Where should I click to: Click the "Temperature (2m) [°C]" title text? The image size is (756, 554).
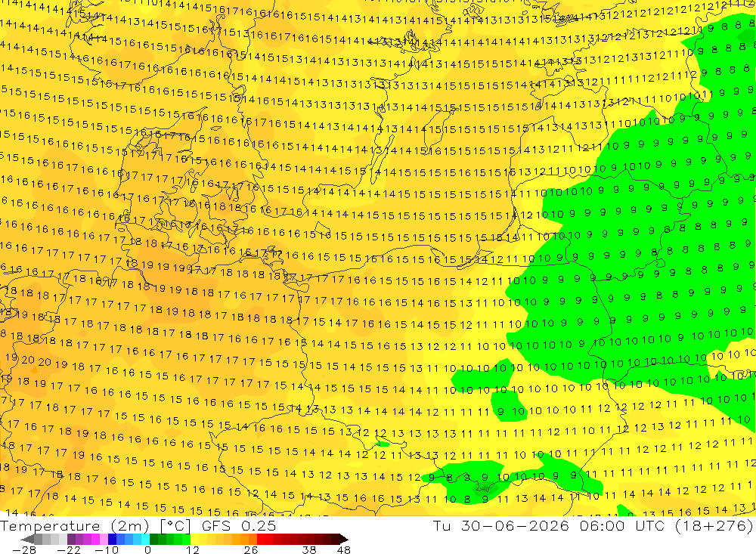[96, 525]
